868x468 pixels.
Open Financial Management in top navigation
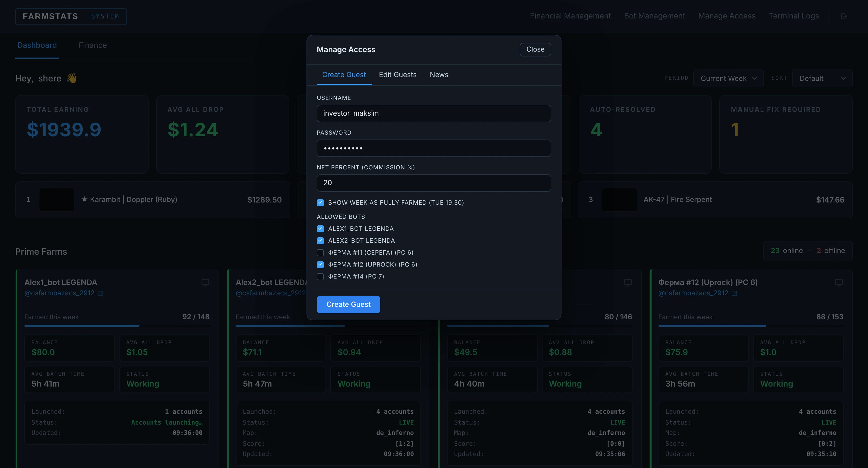(570, 16)
